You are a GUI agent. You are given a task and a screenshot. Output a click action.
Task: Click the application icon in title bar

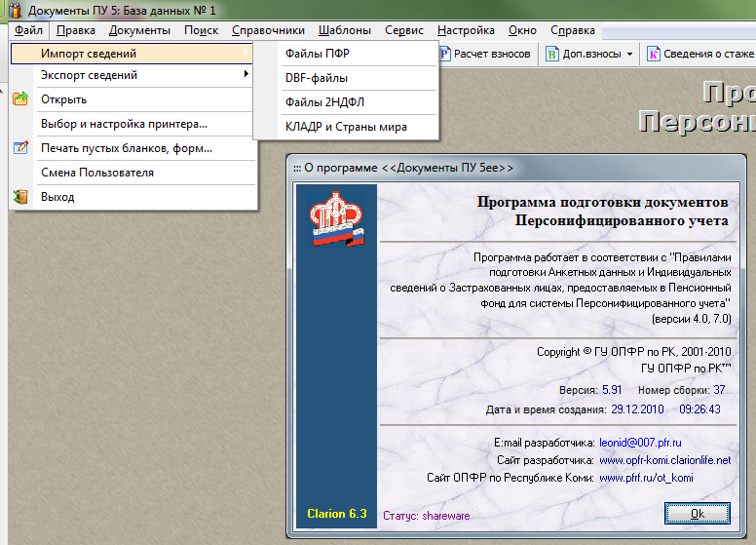point(14,11)
